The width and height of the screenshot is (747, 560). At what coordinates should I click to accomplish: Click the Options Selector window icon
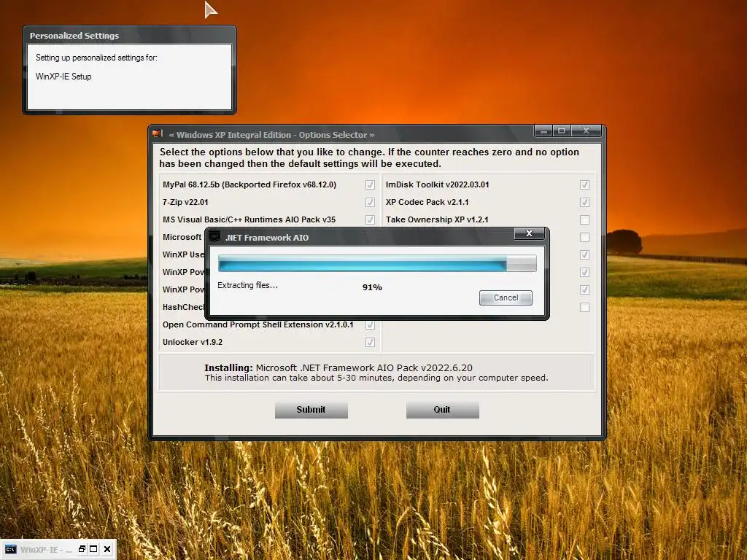[158, 134]
